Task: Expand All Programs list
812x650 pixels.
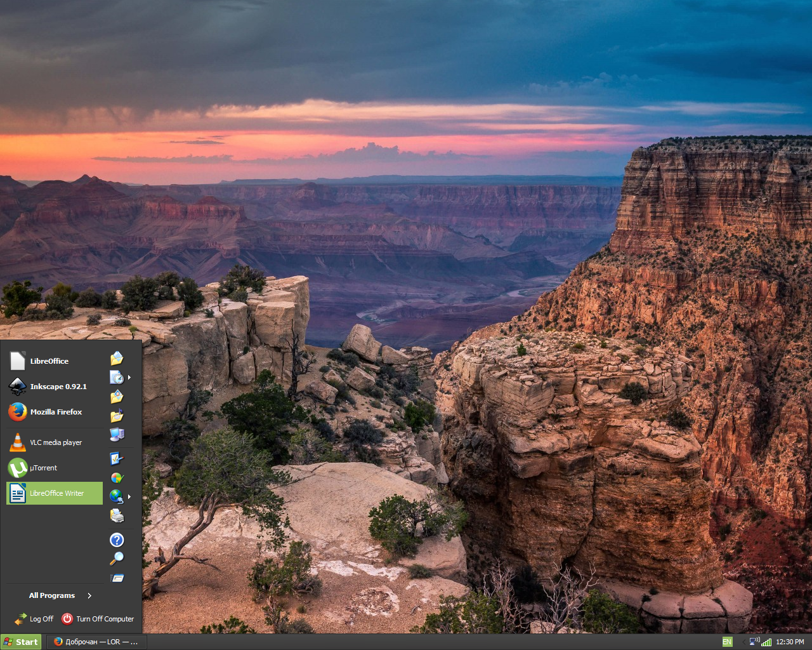Action: point(60,595)
